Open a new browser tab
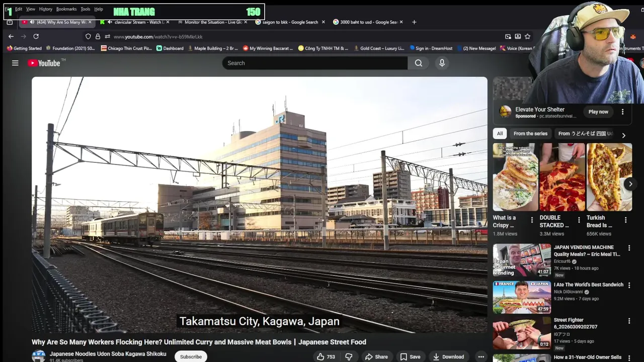Screen dimensions: 644x362 [414, 22]
